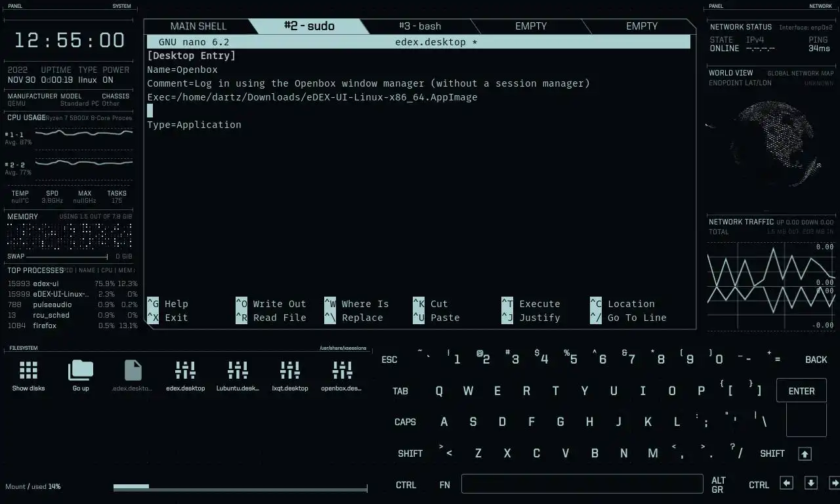Click the /usr/share/xsessions path label
The width and height of the screenshot is (840, 504).
(x=343, y=348)
